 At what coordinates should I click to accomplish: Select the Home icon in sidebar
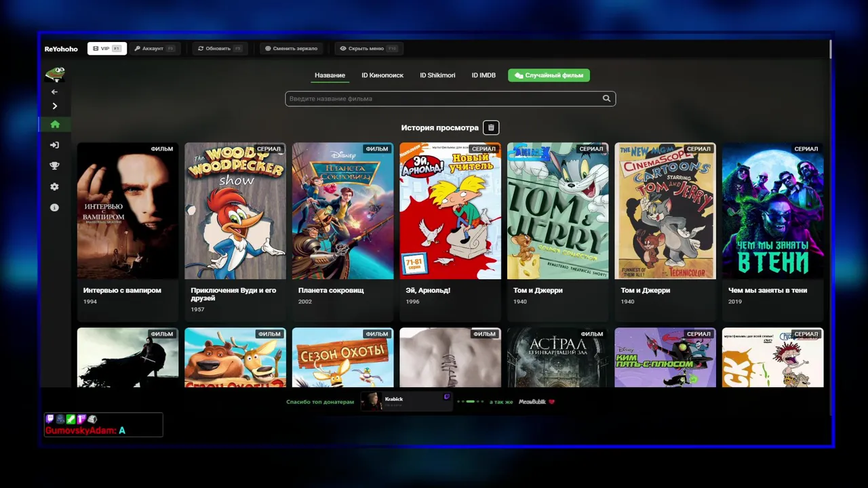pos(55,124)
